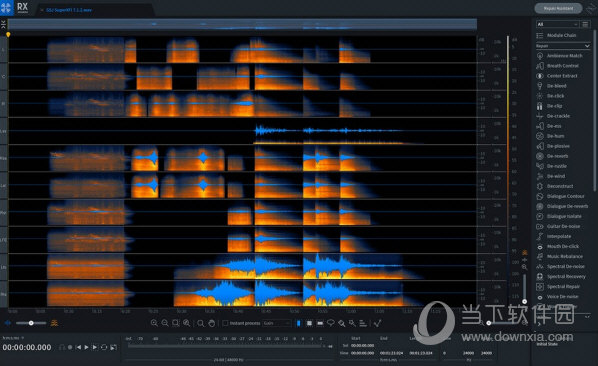
Task: Open the De-hum module
Action: pos(550,136)
